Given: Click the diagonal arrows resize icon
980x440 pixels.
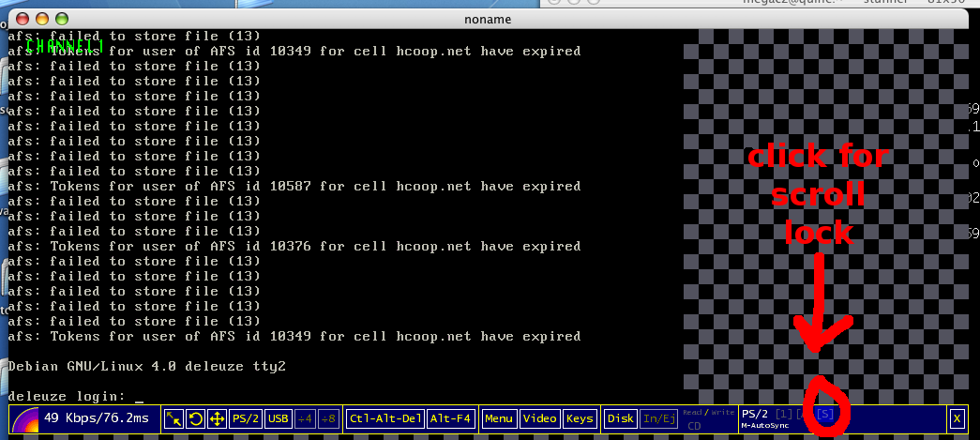Looking at the screenshot, I should 173,418.
